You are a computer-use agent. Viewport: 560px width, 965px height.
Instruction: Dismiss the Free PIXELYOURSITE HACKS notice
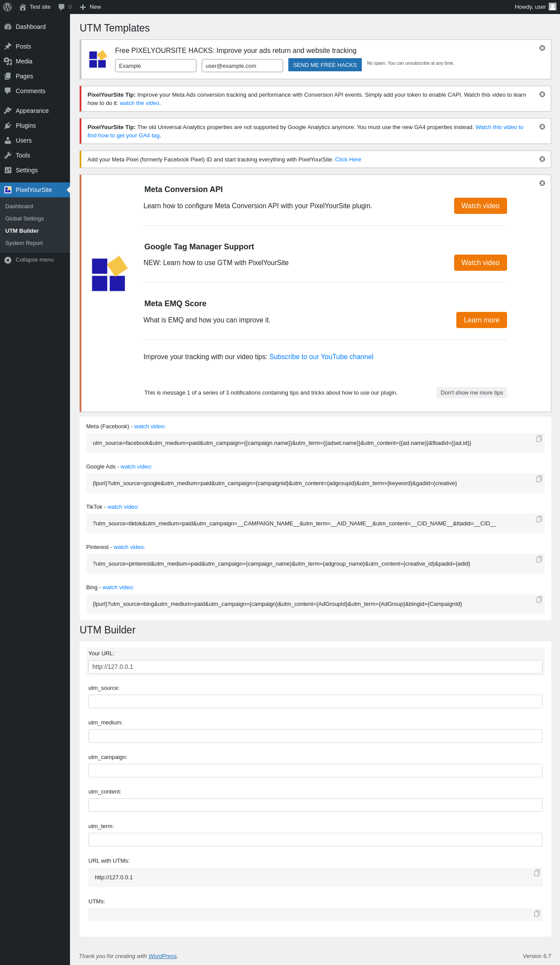(542, 48)
